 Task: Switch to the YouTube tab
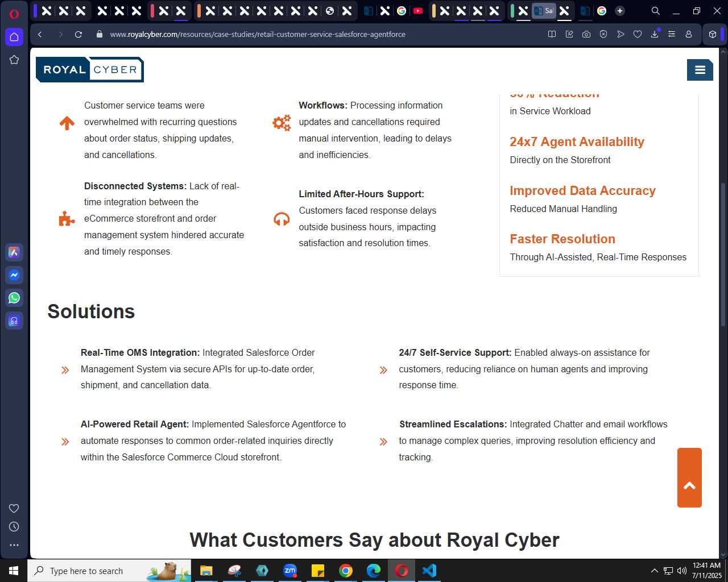pyautogui.click(x=418, y=11)
